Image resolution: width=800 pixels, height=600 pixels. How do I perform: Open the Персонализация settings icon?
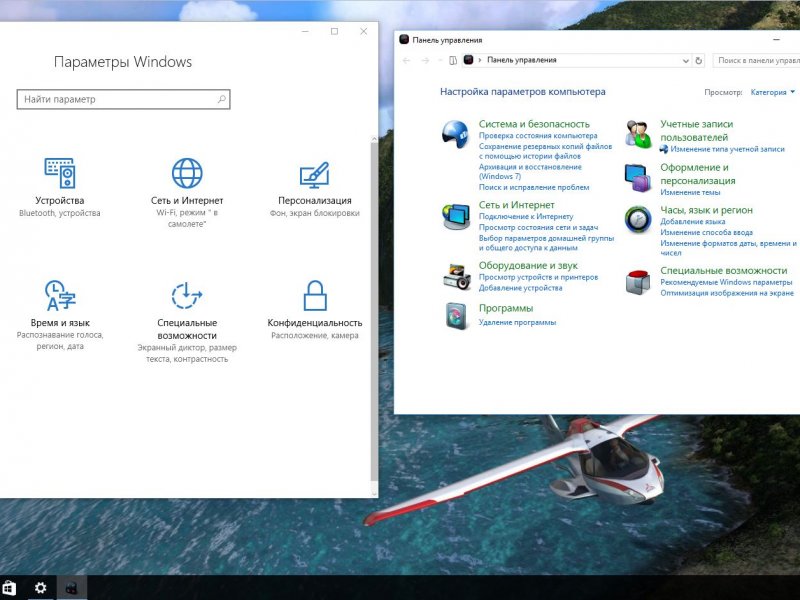pyautogui.click(x=314, y=174)
